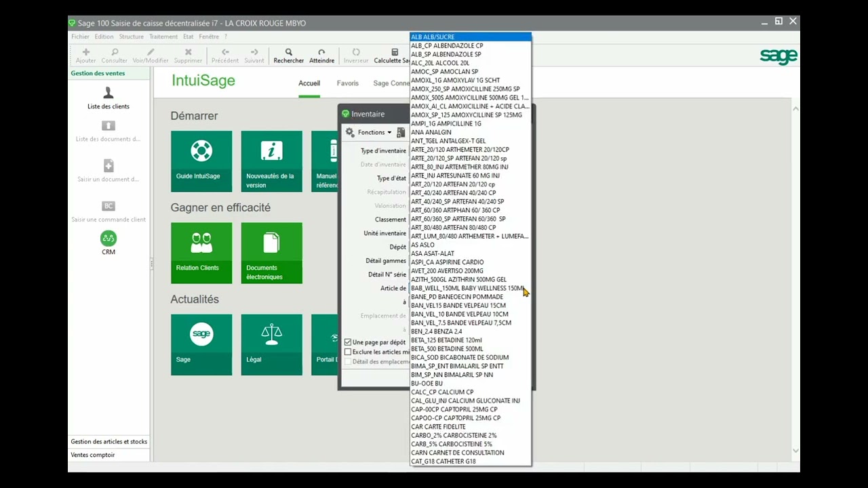Open the Etat menu

coord(188,37)
